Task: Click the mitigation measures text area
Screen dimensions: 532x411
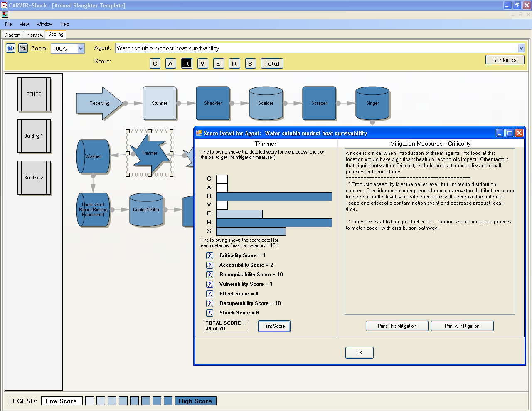Action: pyautogui.click(x=430, y=231)
